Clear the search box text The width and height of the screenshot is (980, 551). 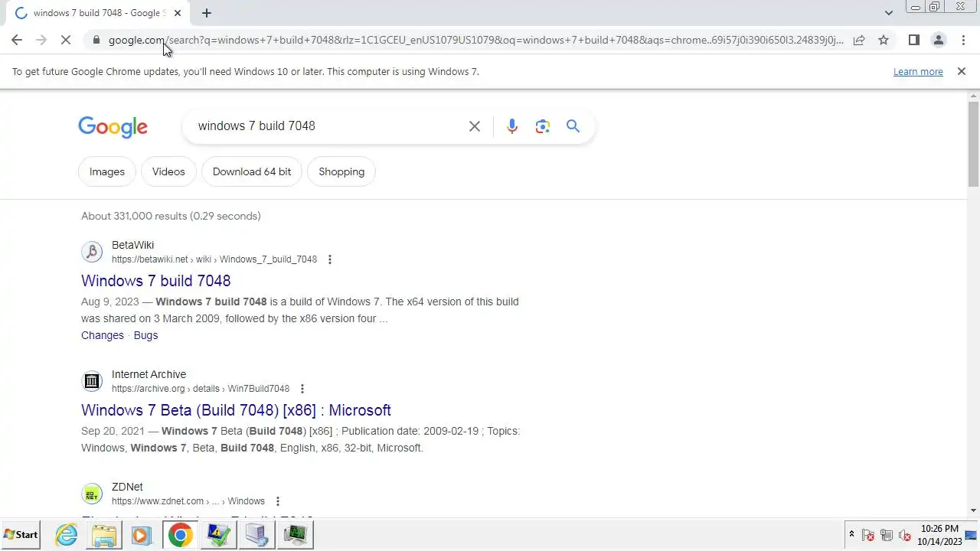pos(475,126)
